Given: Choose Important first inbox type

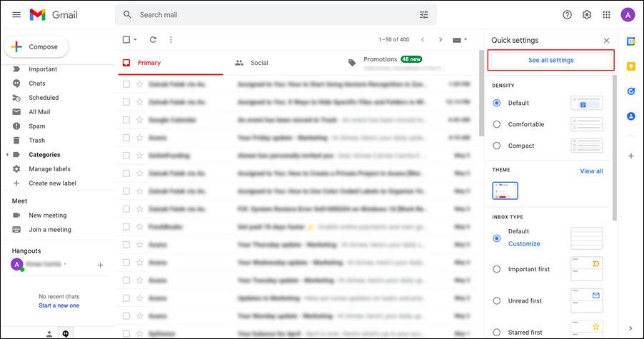Looking at the screenshot, I should [496, 269].
